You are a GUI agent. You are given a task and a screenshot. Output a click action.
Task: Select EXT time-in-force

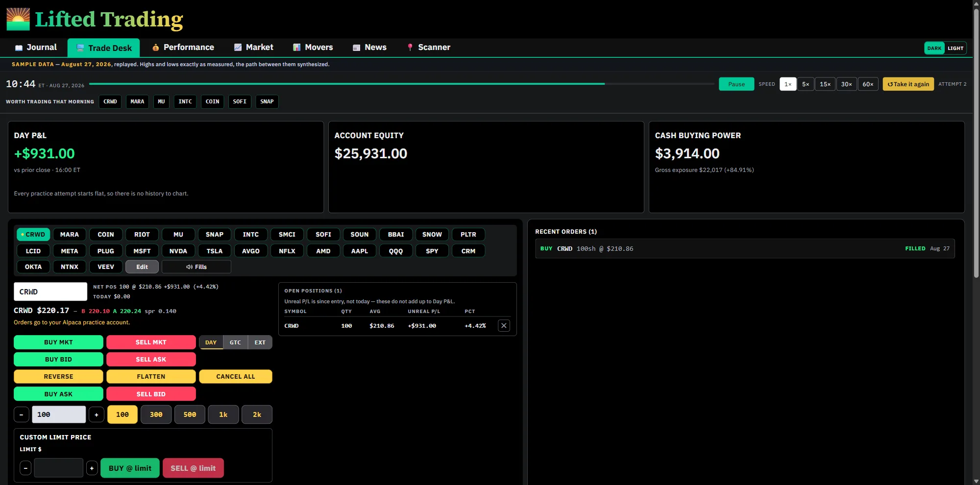(260, 342)
